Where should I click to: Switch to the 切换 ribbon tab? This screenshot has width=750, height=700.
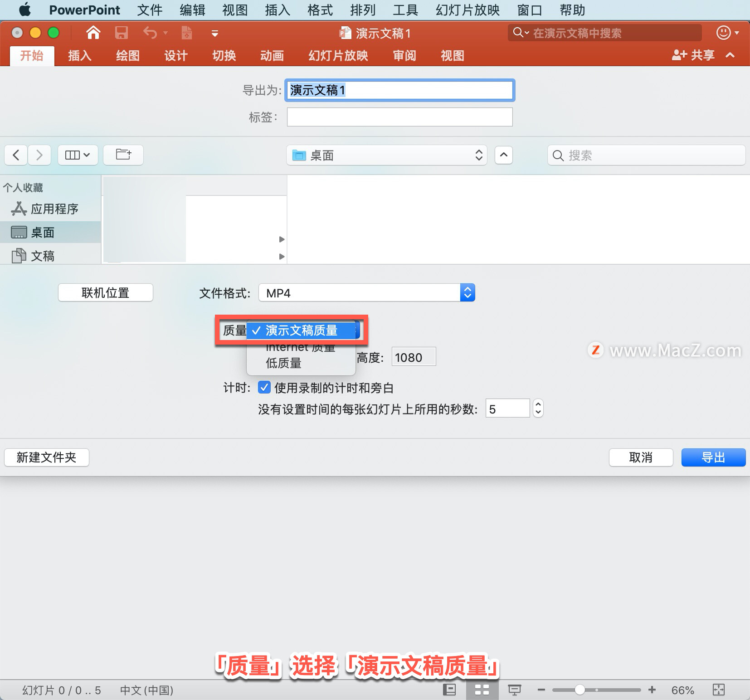tap(224, 56)
